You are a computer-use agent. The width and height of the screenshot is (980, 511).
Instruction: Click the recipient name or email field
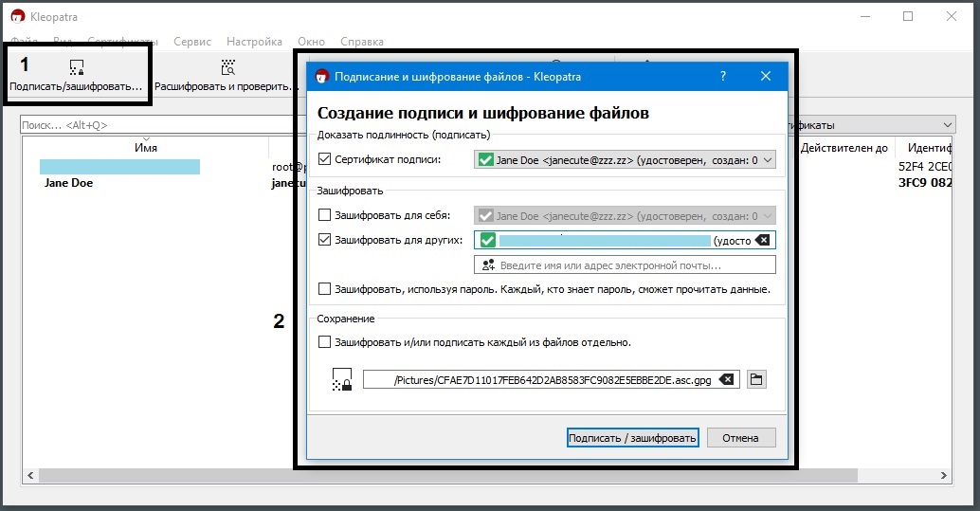tap(625, 265)
